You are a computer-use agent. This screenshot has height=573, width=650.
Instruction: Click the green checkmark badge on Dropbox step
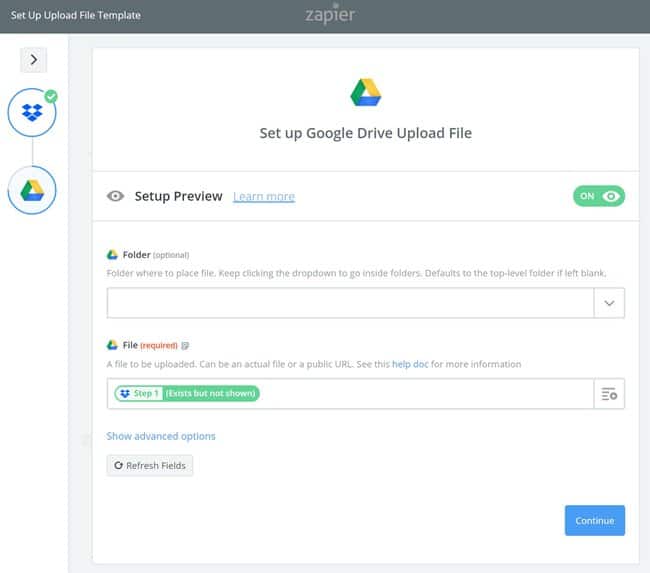[51, 97]
